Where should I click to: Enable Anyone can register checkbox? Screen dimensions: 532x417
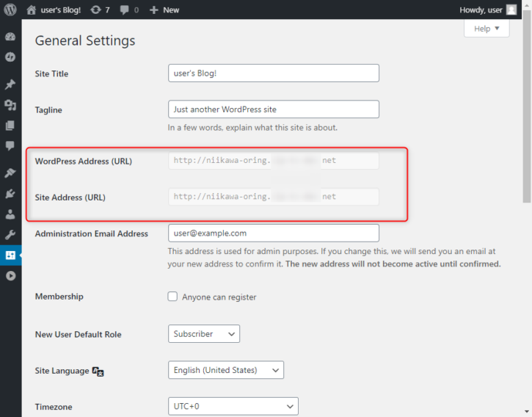[x=172, y=297]
